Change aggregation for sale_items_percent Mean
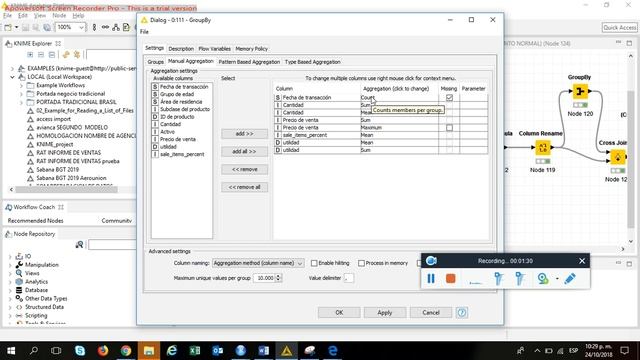Screen dimensions: 640x360 [x=399, y=135]
